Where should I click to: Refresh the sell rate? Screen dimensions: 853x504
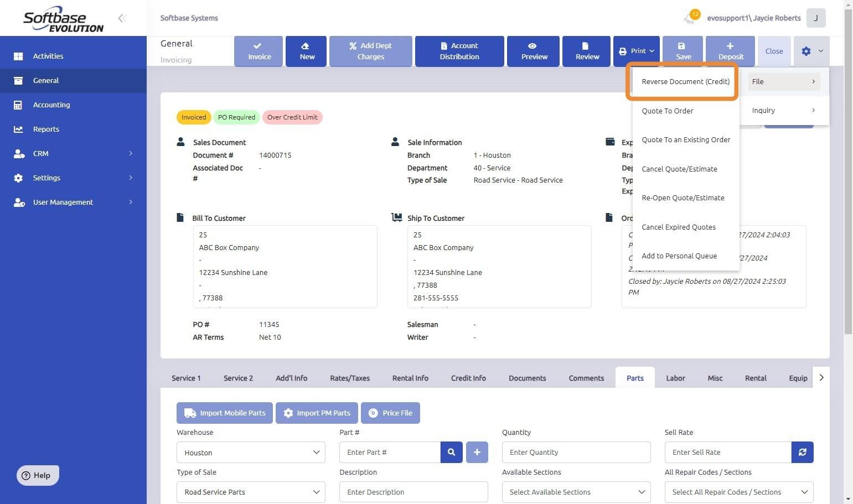pyautogui.click(x=803, y=453)
